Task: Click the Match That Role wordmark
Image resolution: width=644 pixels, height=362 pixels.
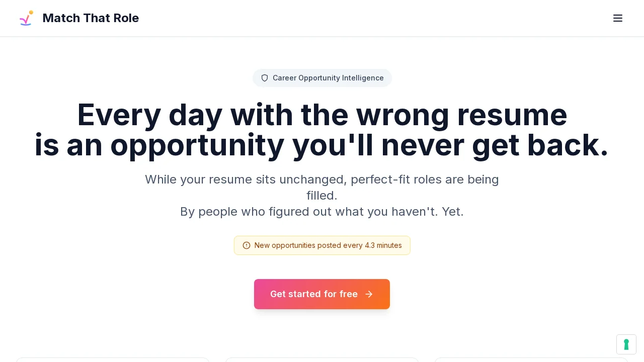Action: (91, 18)
